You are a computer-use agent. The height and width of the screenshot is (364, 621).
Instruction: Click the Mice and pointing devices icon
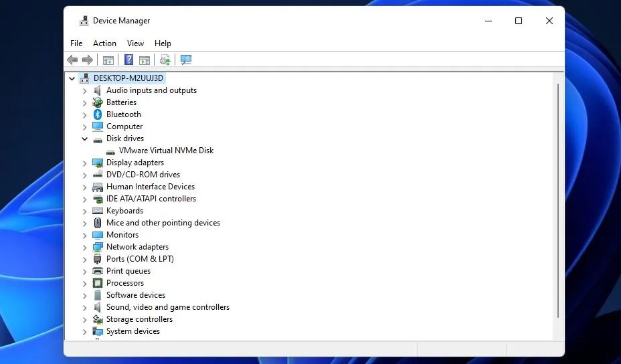98,223
